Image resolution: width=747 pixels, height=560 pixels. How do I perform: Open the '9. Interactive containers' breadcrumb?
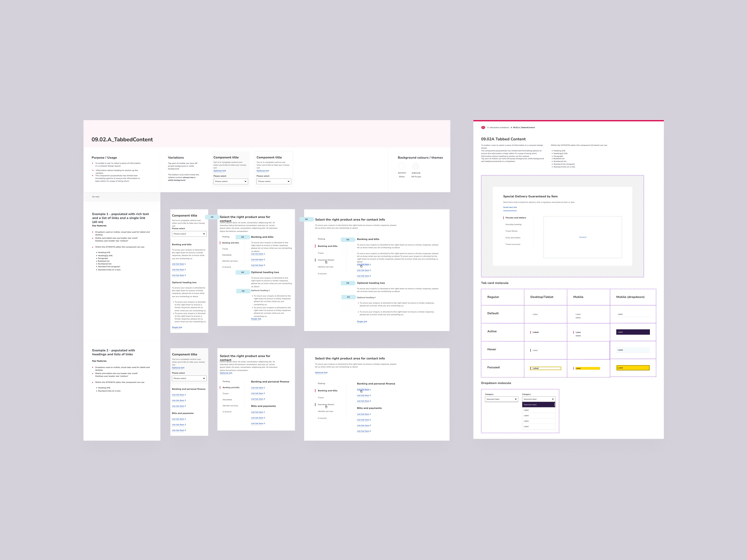coord(498,128)
